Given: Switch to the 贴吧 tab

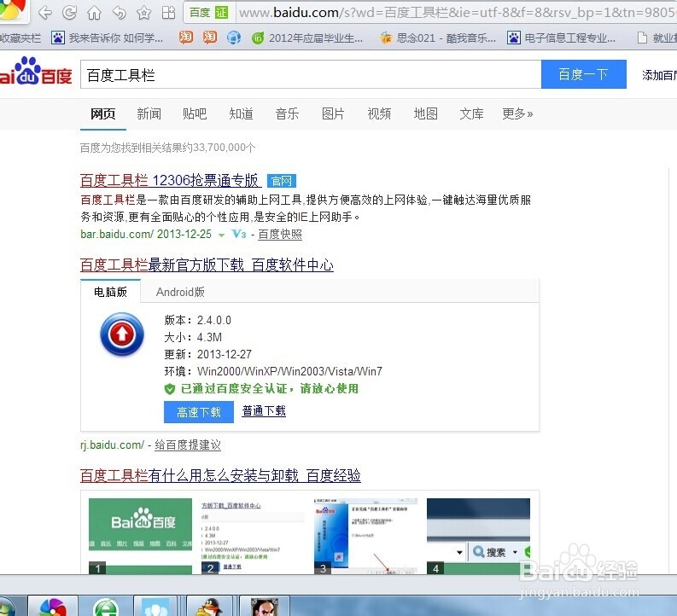Looking at the screenshot, I should click(x=195, y=113).
